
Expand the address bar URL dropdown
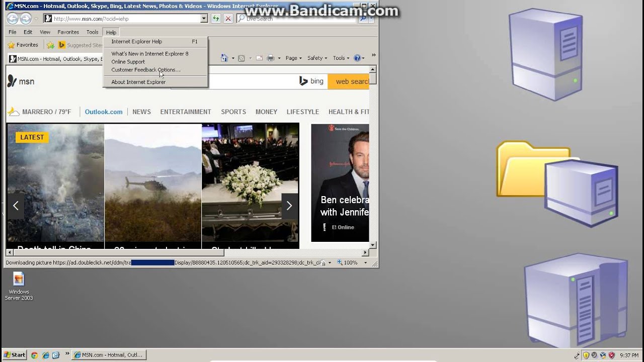pyautogui.click(x=204, y=19)
